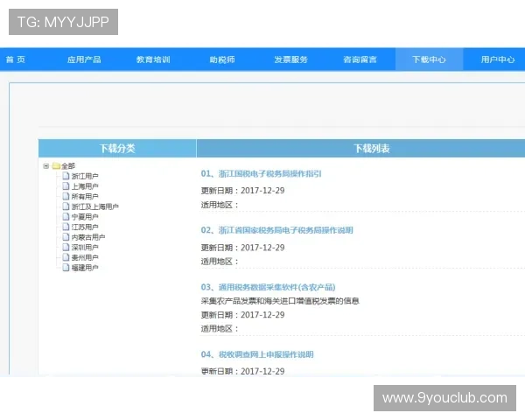Select the 全部 root category label

coord(68,165)
